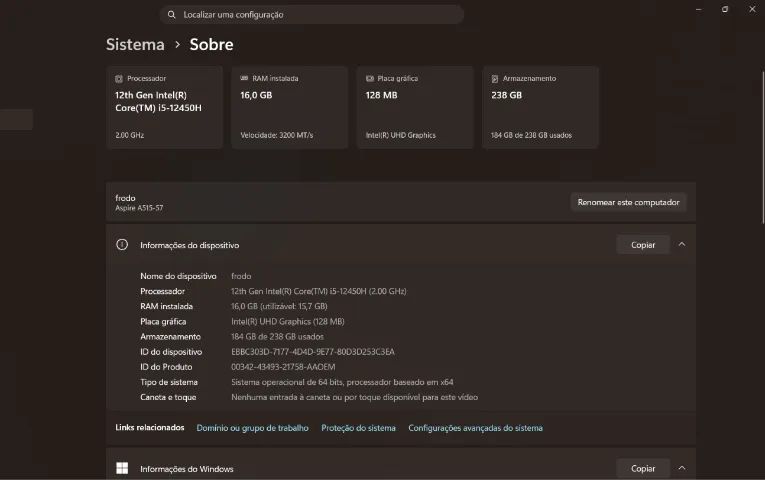This screenshot has width=765, height=480.
Task: Click the vertical scrollbar thumb
Action: click(763, 147)
